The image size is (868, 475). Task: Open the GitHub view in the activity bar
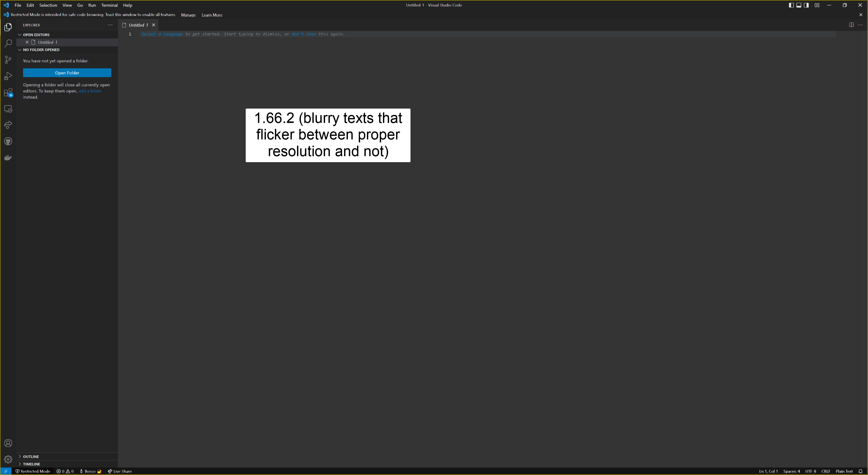pyautogui.click(x=8, y=141)
